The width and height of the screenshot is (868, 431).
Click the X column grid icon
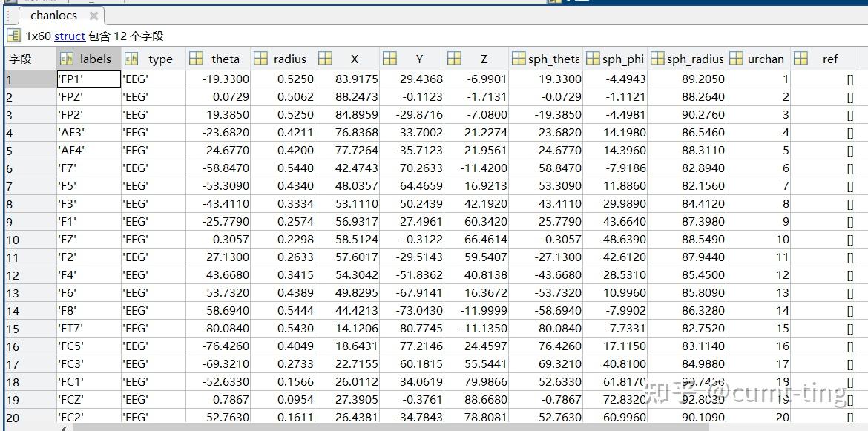click(325, 59)
